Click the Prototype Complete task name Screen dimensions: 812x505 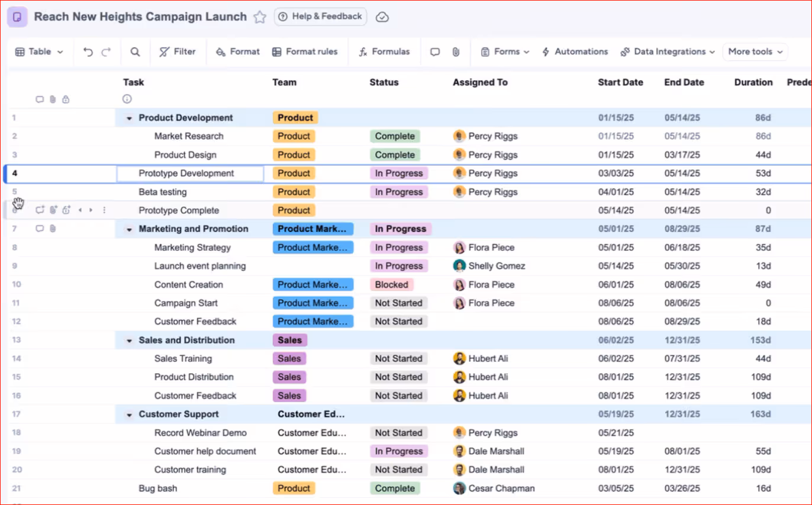(179, 211)
